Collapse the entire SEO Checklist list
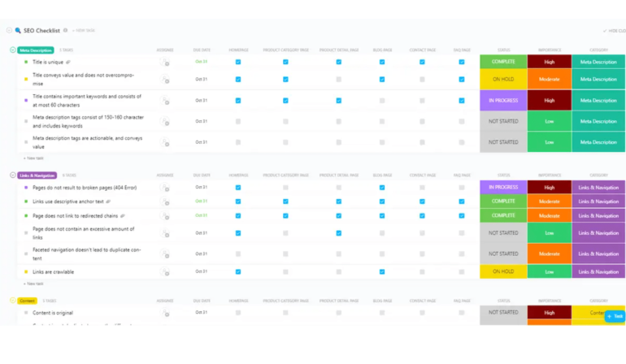This screenshot has width=626, height=364. 9,31
